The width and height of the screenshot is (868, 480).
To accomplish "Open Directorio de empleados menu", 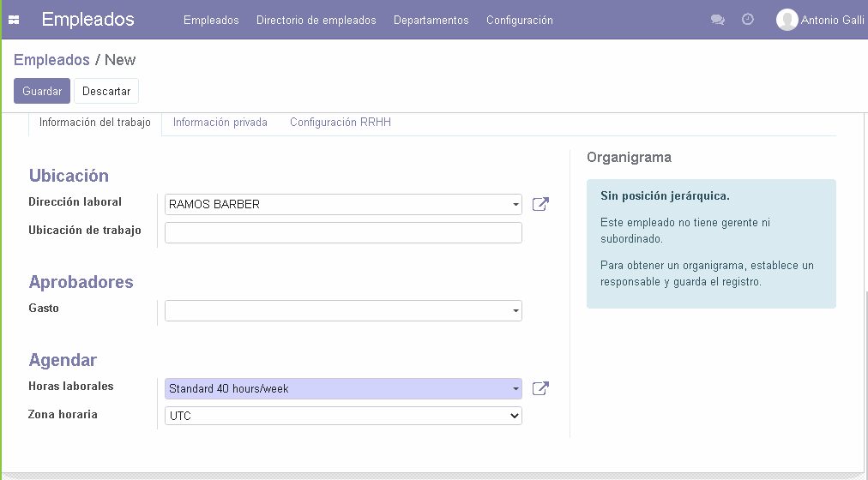I will point(316,20).
